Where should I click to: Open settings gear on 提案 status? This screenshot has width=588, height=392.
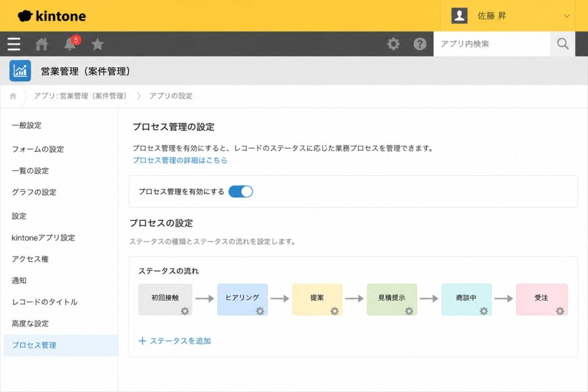pyautogui.click(x=335, y=311)
